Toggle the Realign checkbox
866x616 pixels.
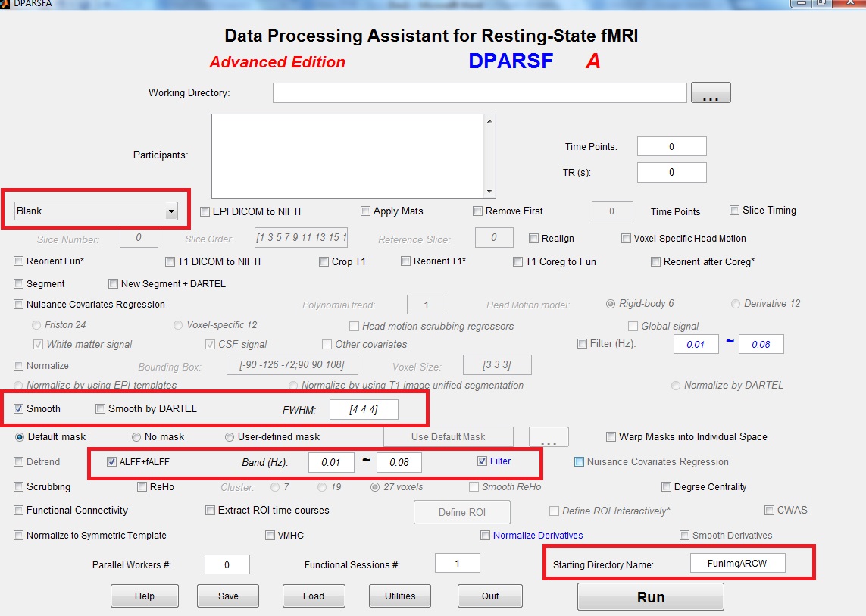click(x=533, y=238)
